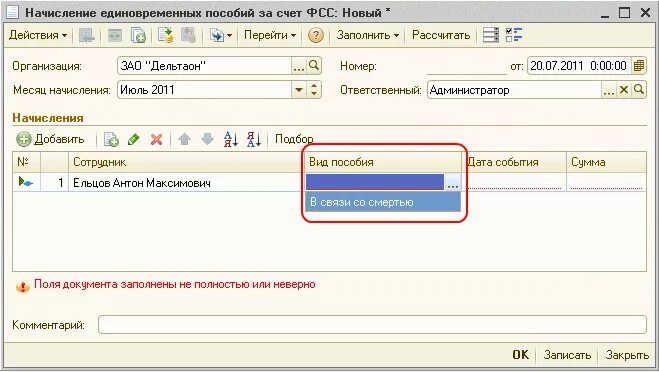
Task: Click the move row up arrow
Action: click(185, 139)
